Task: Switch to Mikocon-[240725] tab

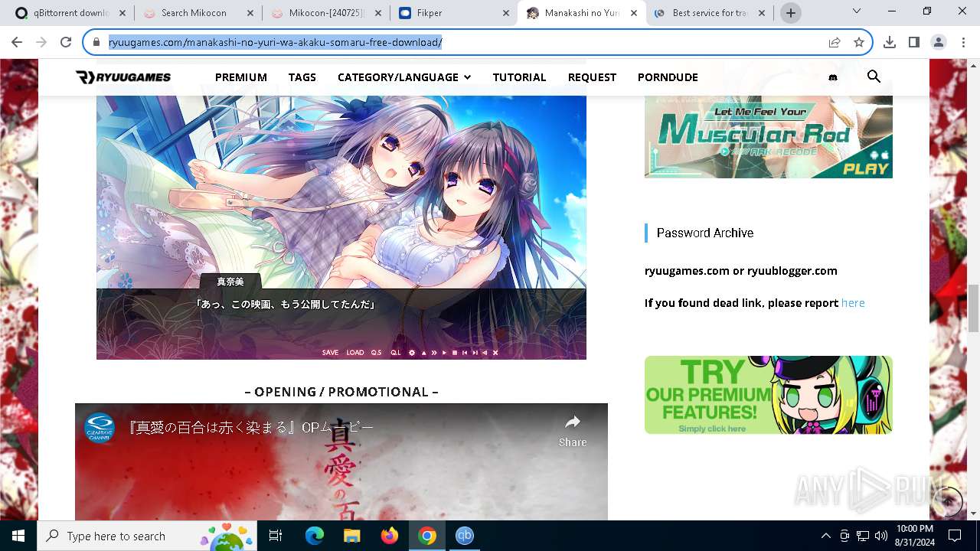Action: coord(325,13)
